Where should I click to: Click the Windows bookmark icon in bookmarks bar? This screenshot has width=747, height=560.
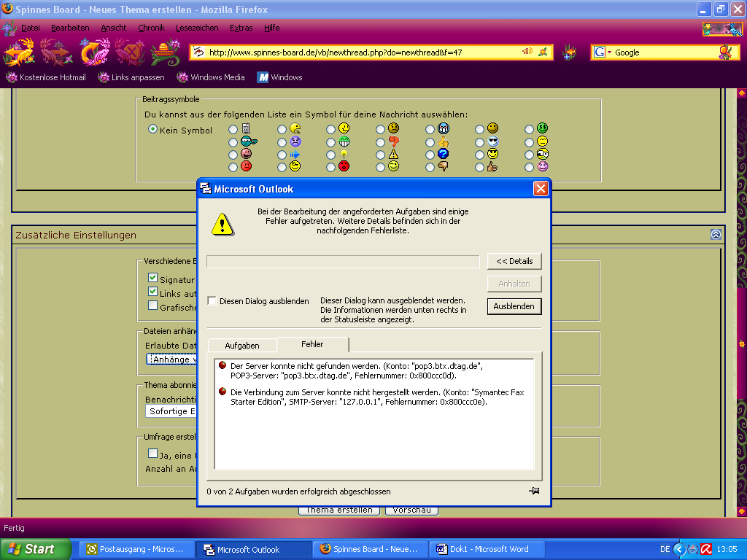pos(263,77)
